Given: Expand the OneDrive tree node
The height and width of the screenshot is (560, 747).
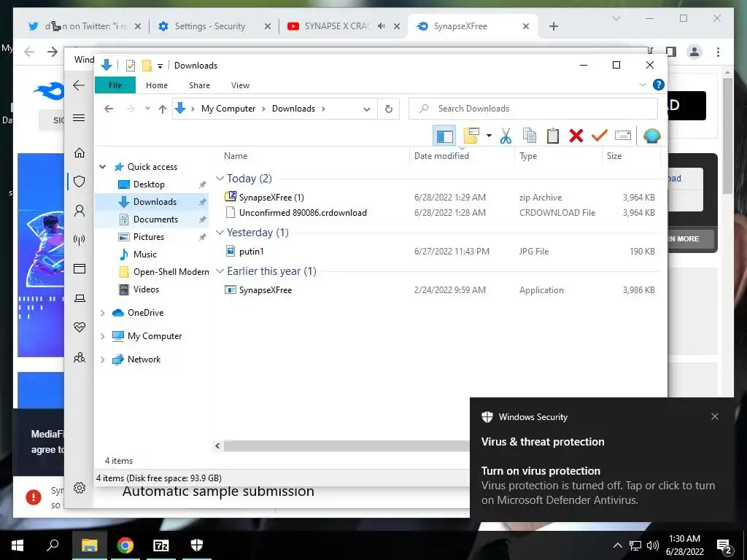Looking at the screenshot, I should [x=102, y=313].
